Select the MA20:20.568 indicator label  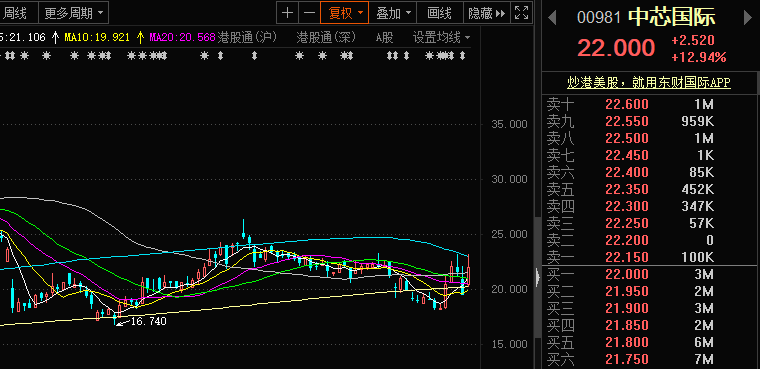click(x=182, y=37)
